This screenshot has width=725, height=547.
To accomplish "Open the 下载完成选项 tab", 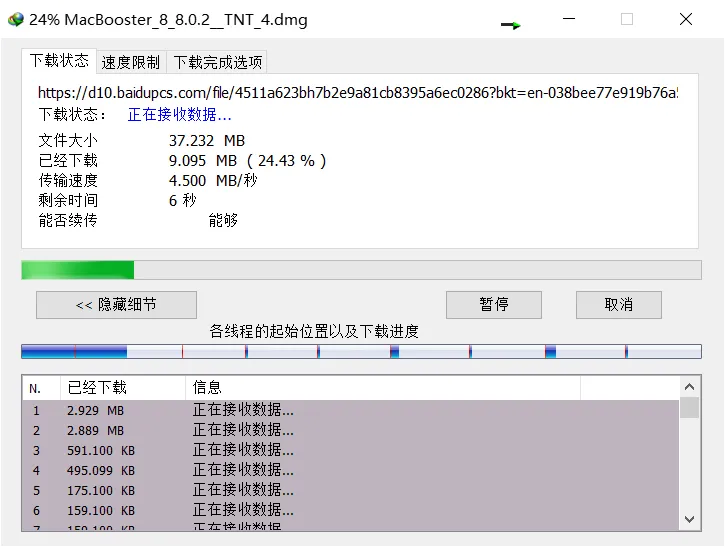I will 217,62.
